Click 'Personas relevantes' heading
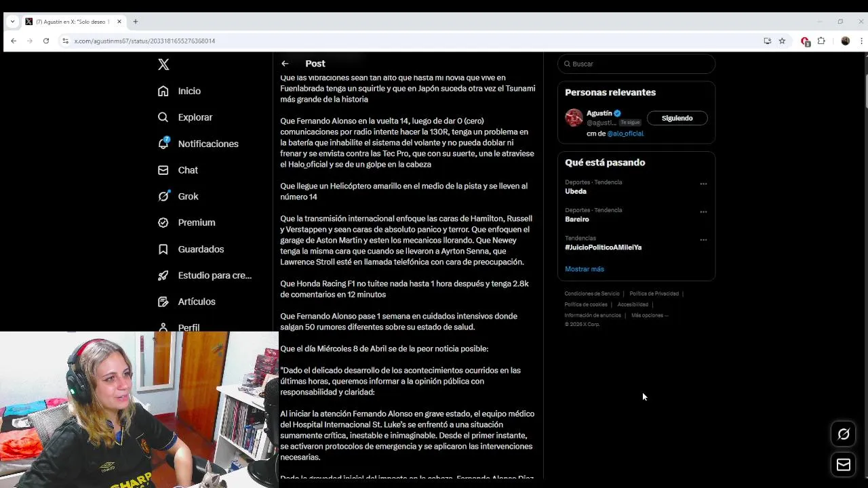The width and height of the screenshot is (868, 488). (610, 92)
